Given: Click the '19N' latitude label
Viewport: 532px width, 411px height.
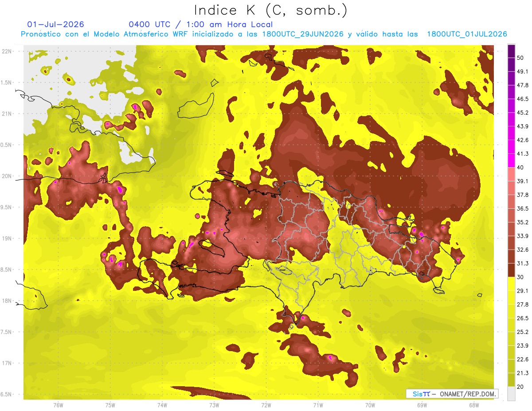Looking at the screenshot, I should pos(7,239).
